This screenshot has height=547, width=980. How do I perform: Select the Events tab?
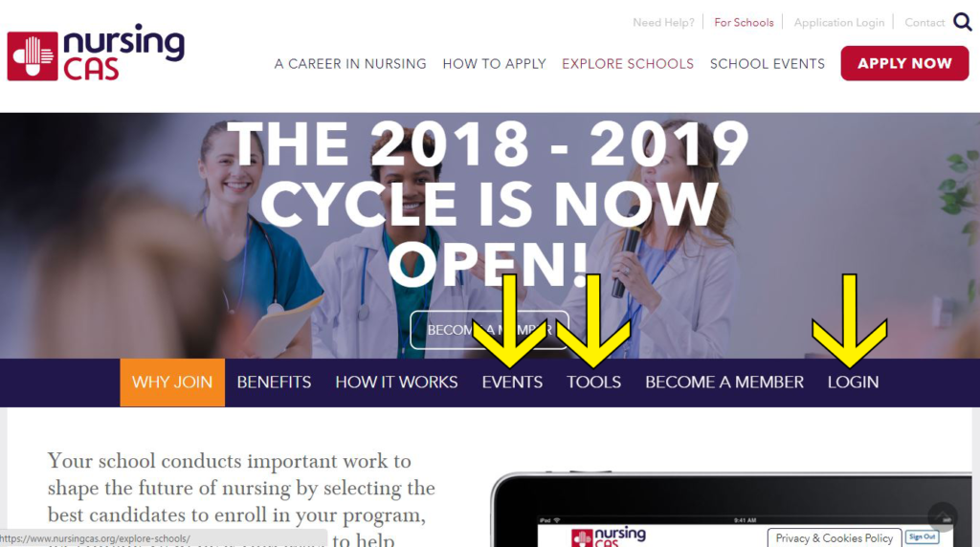pos(512,383)
